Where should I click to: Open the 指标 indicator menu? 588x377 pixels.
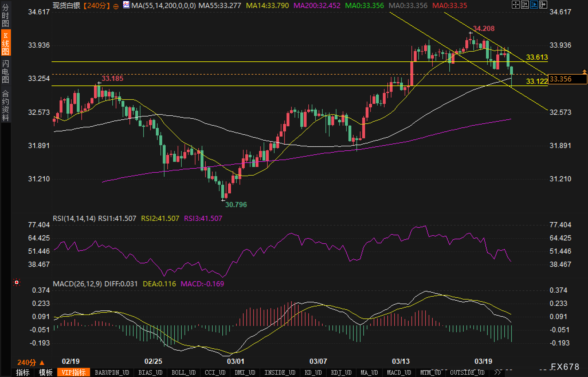(x=23, y=372)
